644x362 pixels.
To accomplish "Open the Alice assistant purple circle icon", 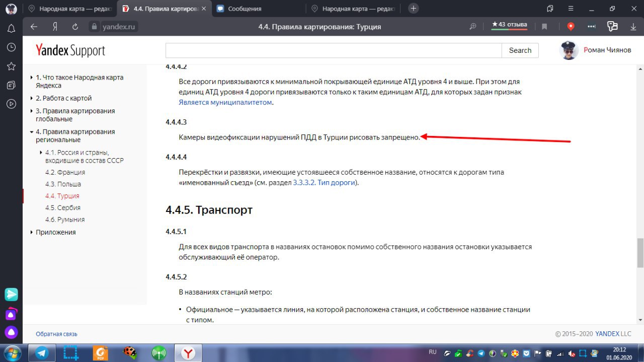I will pos(11,332).
